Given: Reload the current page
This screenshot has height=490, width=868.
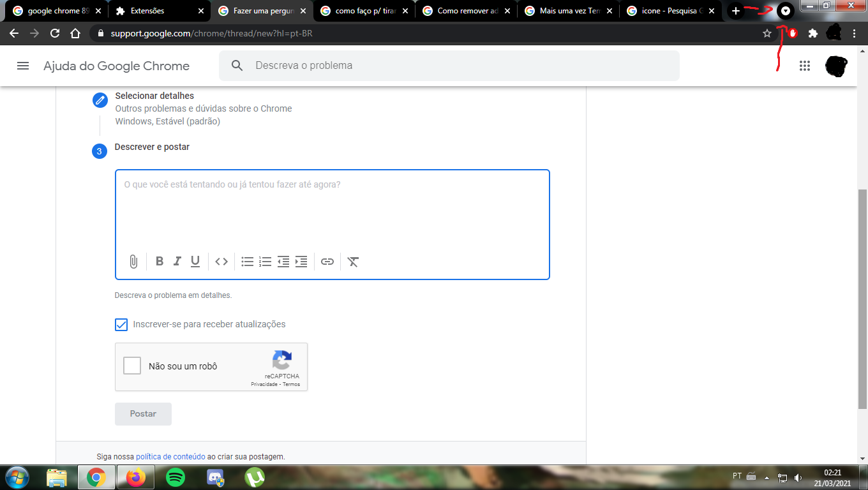Looking at the screenshot, I should (55, 33).
